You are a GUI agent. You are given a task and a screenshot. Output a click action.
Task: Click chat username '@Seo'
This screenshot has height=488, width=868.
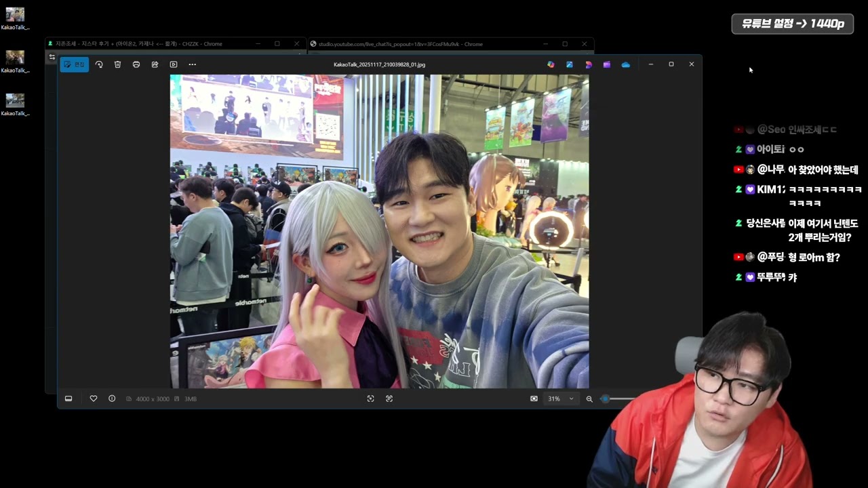771,129
